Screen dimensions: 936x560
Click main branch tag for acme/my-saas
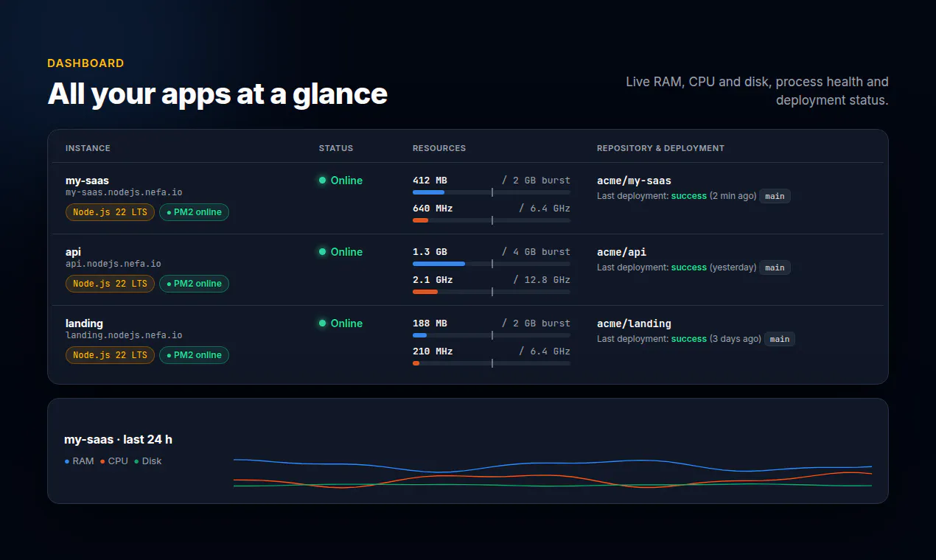click(775, 196)
